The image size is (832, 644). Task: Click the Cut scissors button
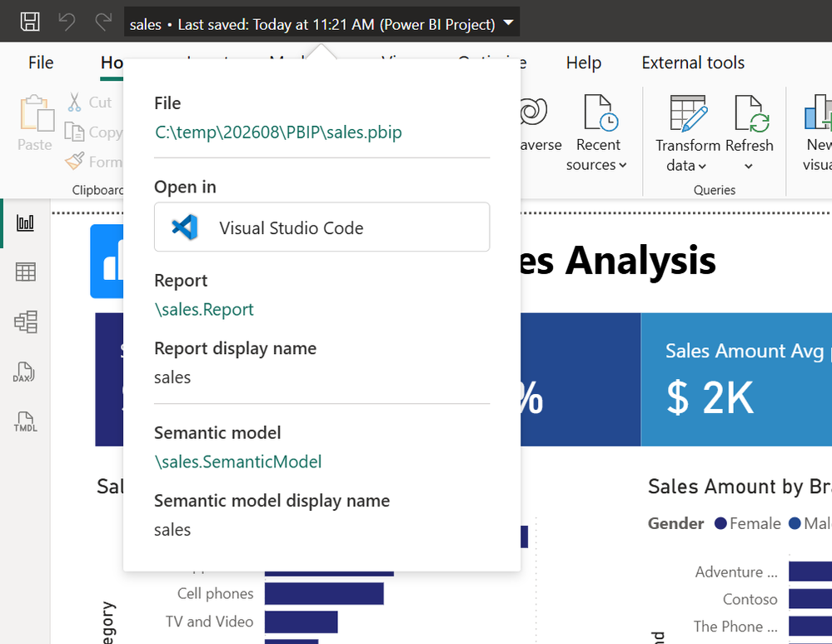(x=90, y=102)
